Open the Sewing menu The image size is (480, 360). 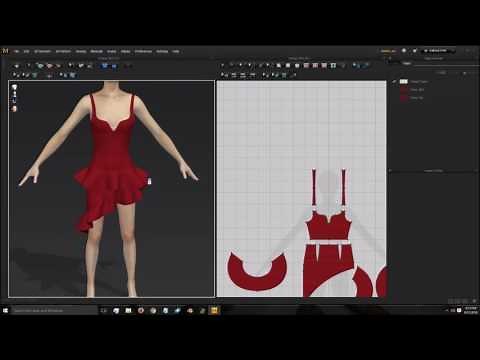tap(81, 51)
